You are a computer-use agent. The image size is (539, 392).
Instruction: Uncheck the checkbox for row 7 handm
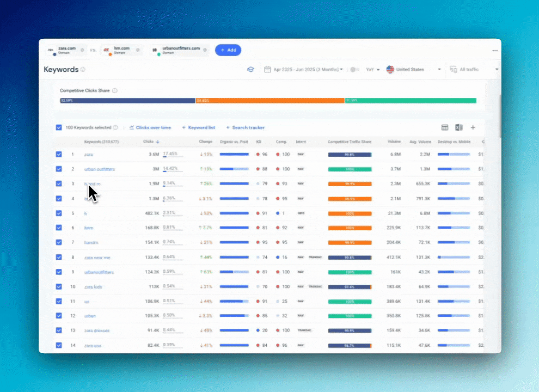[x=59, y=242]
